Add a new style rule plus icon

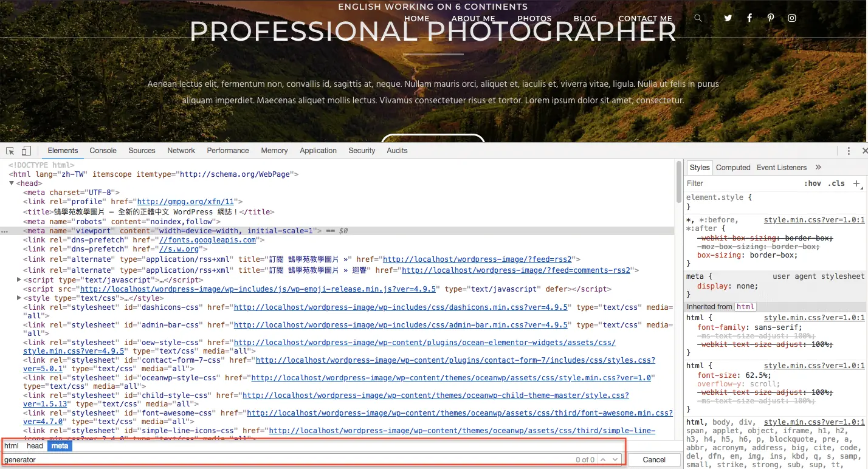pos(856,183)
